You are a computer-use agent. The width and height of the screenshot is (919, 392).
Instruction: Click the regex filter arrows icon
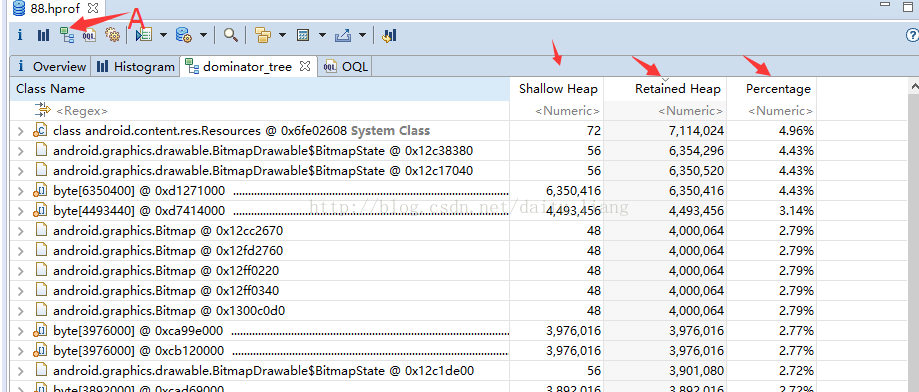43,110
